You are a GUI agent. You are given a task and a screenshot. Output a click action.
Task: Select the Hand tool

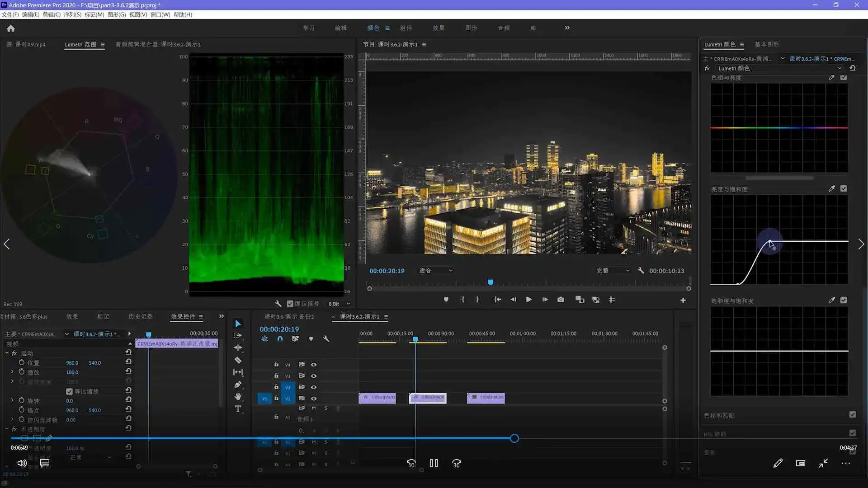pos(238,397)
